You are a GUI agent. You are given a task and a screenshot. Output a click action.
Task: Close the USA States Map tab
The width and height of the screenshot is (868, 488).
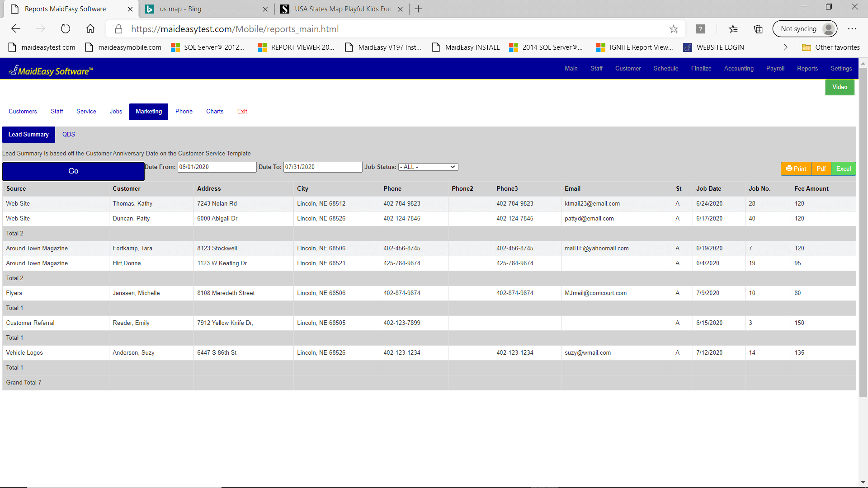[400, 9]
